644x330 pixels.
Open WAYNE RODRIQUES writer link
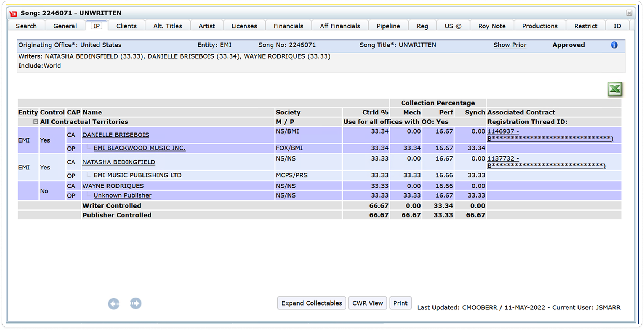tap(113, 186)
